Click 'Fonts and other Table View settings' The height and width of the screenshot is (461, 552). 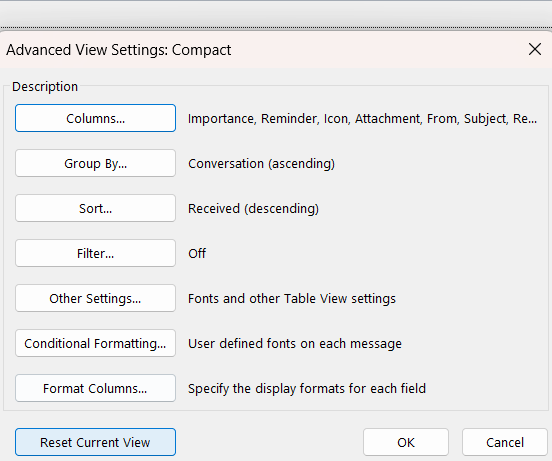292,299
